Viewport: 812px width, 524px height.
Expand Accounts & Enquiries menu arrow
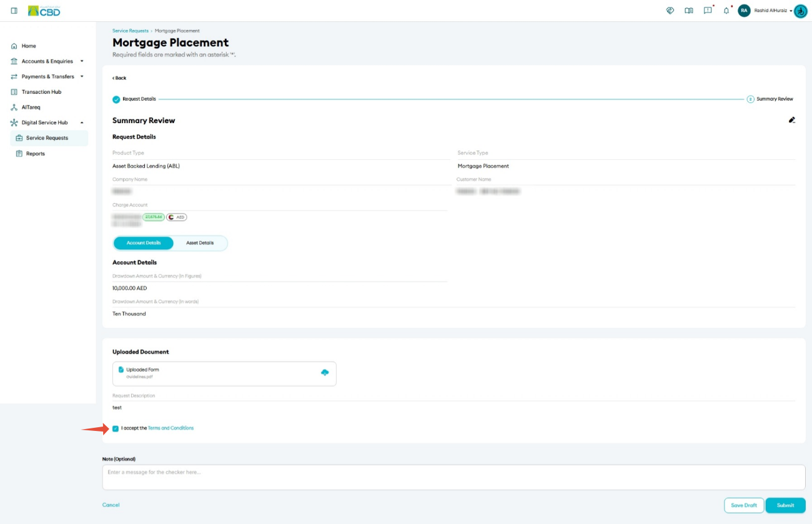[x=82, y=61]
